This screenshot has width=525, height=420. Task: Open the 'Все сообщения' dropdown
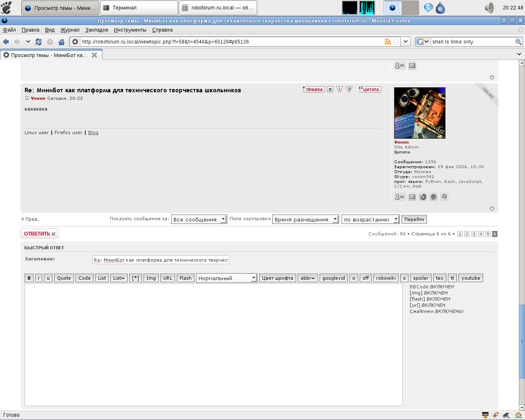[199, 219]
